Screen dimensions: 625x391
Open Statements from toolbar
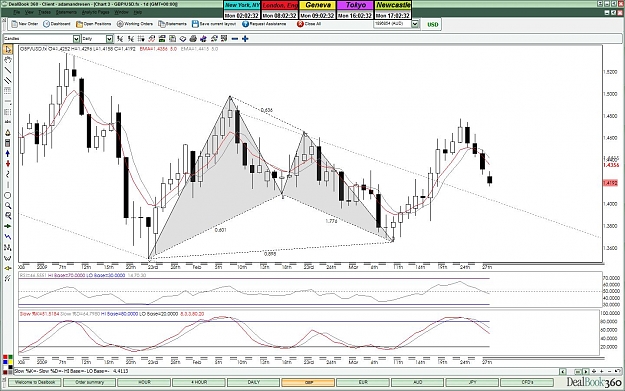(172, 24)
